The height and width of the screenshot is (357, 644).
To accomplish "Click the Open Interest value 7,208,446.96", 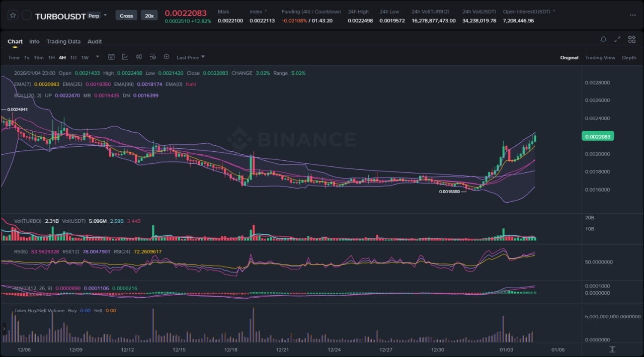I will coord(518,21).
